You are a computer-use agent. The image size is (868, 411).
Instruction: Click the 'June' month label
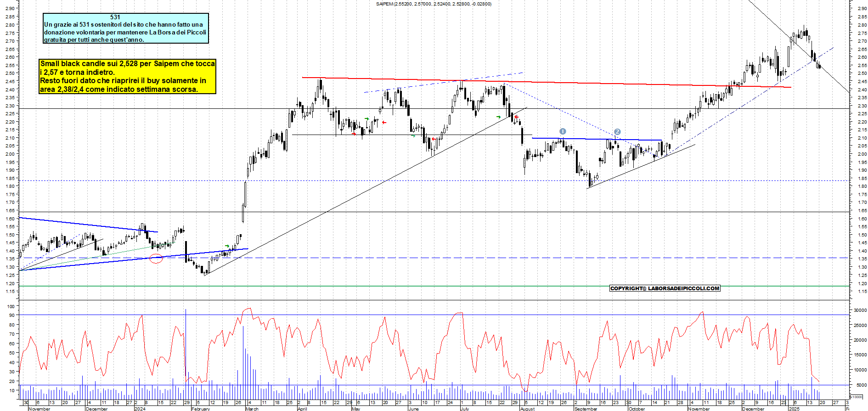tap(414, 409)
